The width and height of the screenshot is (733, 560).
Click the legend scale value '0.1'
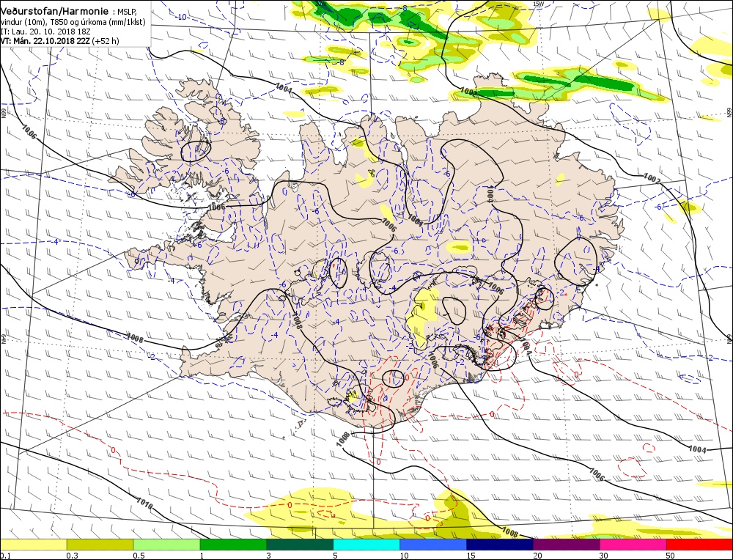pyautogui.click(x=4, y=556)
